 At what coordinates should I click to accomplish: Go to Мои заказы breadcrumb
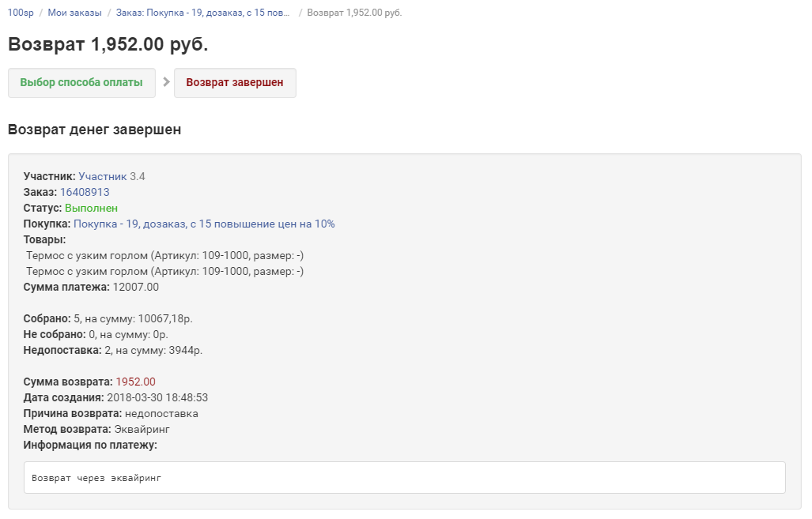pyautogui.click(x=74, y=13)
